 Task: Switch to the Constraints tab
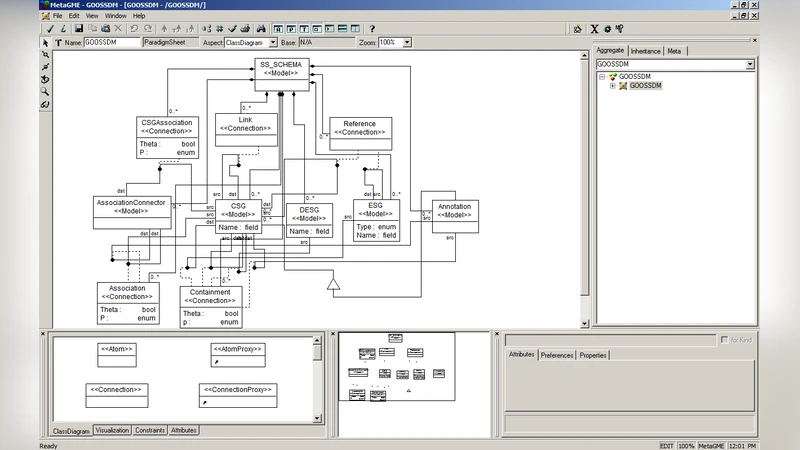(x=150, y=430)
